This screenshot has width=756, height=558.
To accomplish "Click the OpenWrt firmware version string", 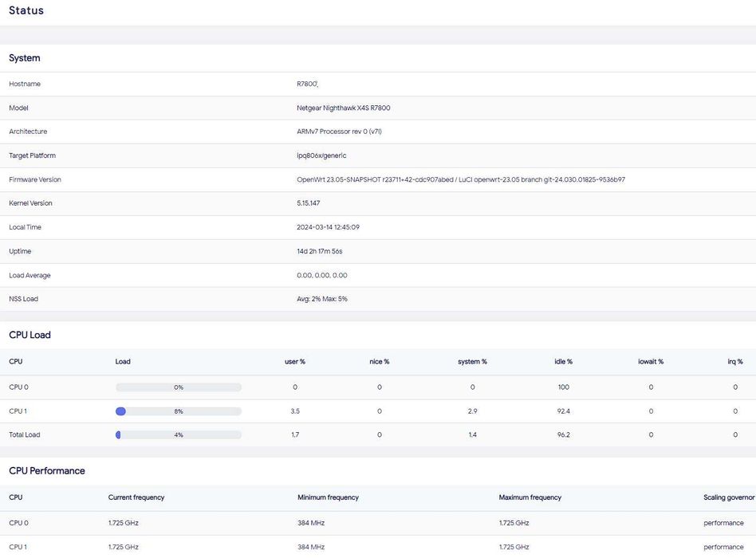I will pyautogui.click(x=460, y=179).
